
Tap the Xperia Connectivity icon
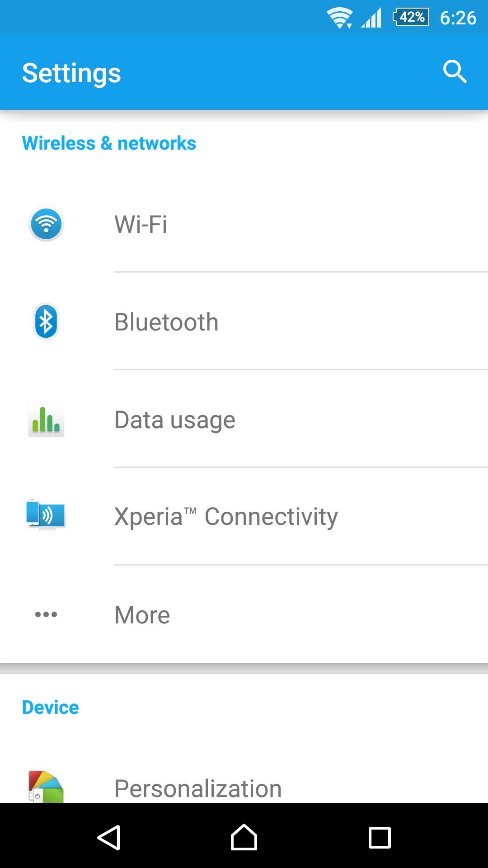(x=46, y=515)
